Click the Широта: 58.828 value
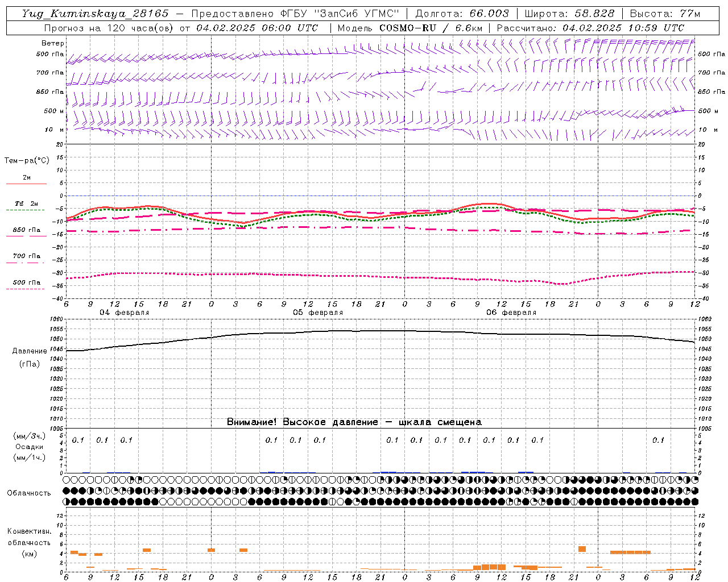Screen dimensions: 728x582 click(569, 14)
